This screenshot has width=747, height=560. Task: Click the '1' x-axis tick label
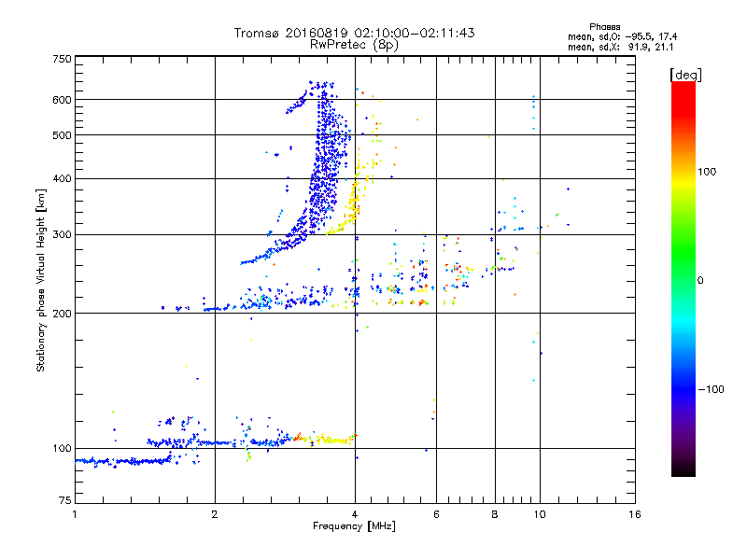[x=75, y=514]
